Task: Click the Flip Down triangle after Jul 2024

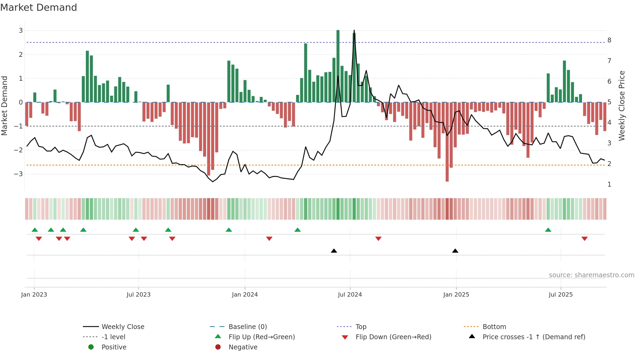Action: coord(378,239)
